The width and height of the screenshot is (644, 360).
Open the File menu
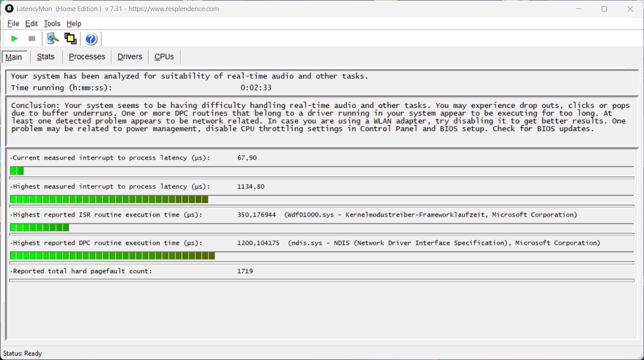pos(13,24)
